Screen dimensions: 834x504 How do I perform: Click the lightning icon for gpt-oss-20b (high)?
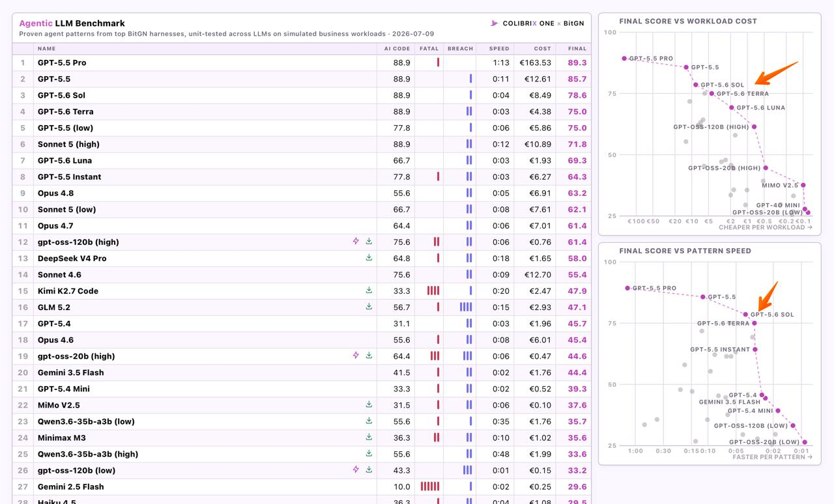[x=356, y=356]
